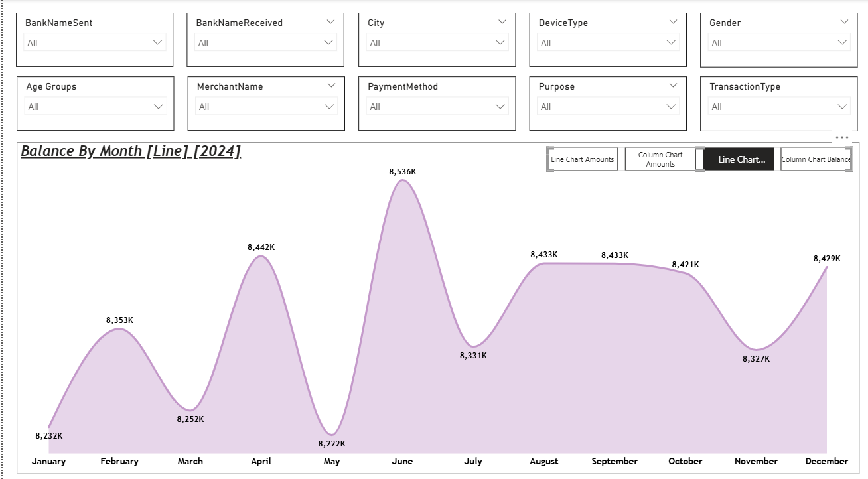
Task: Click the small chevron icon beside the Gender title
Action: point(844,22)
